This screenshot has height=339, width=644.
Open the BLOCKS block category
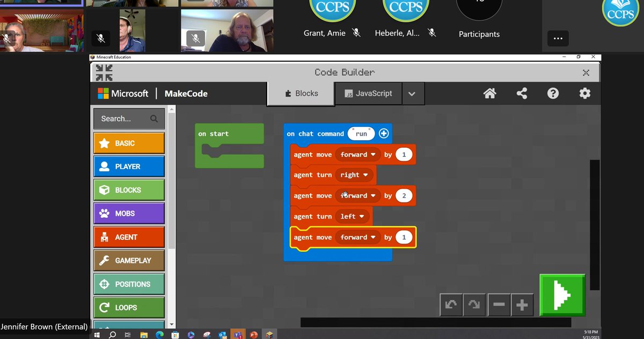(129, 190)
